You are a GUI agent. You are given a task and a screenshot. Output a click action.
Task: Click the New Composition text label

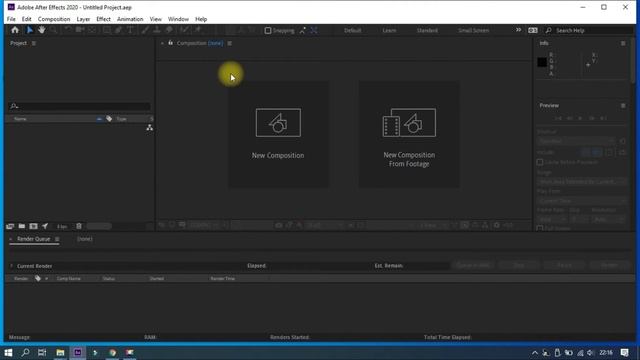pyautogui.click(x=278, y=156)
